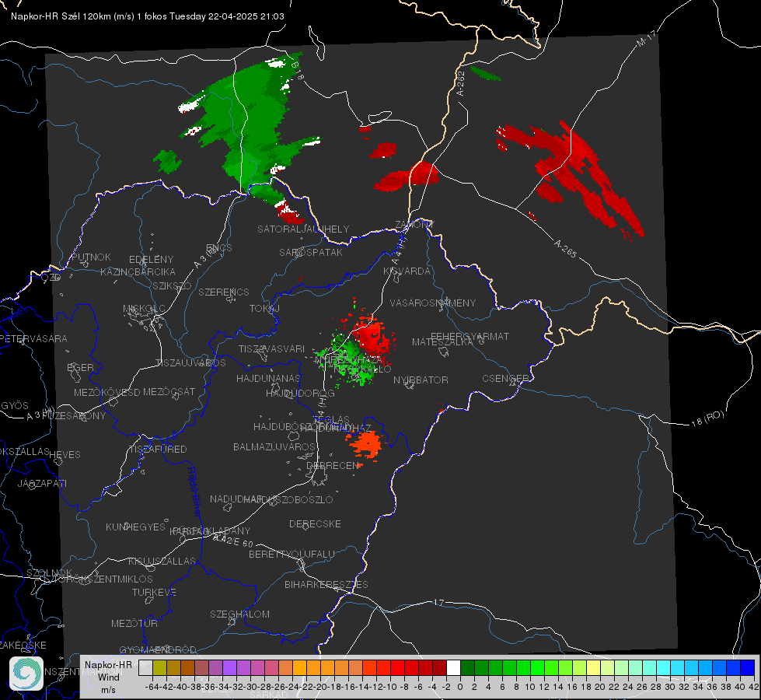
Task: Click the MEZŐCSÁT label
Action: click(x=169, y=391)
